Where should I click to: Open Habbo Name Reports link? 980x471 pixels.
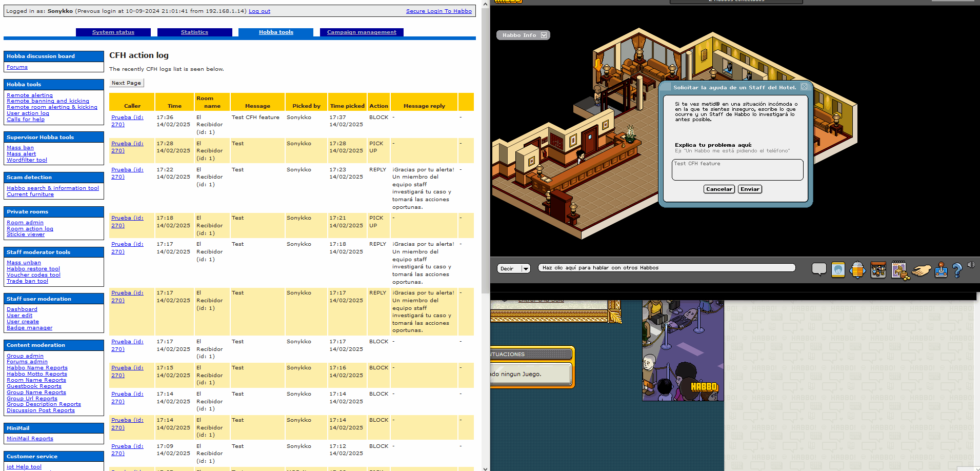(x=37, y=368)
